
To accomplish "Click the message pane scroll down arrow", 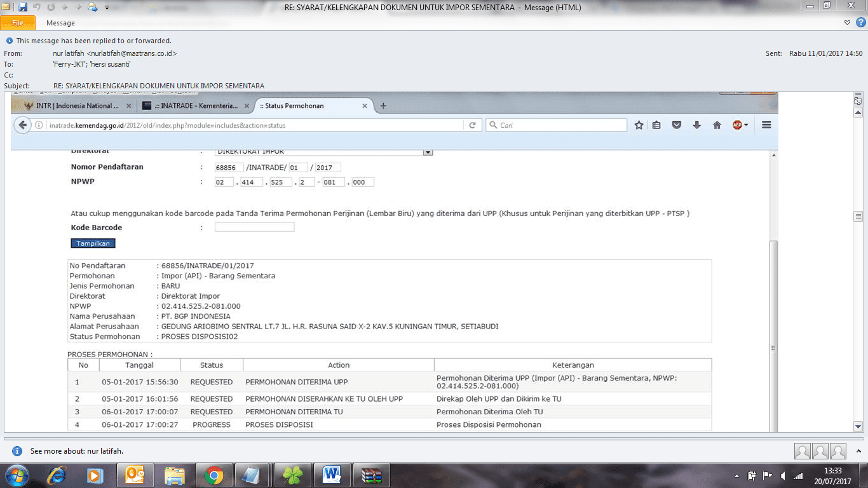I will coord(858,427).
